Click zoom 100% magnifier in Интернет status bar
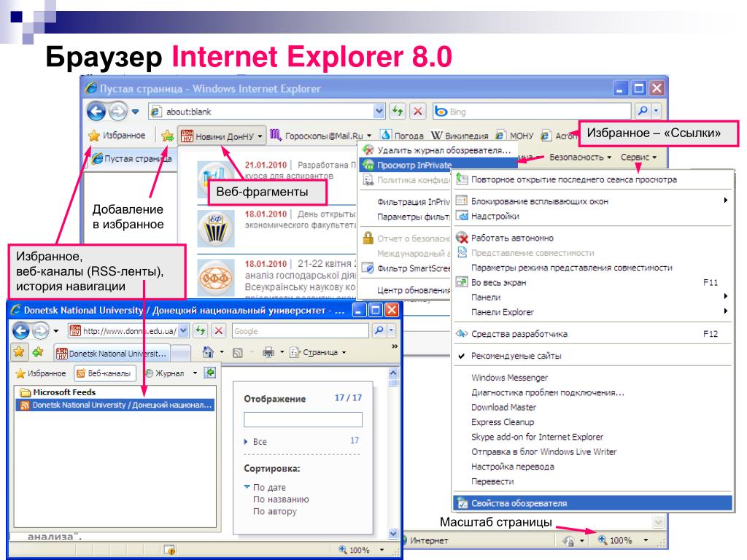Viewport: 747px width, 560px height. [x=603, y=540]
